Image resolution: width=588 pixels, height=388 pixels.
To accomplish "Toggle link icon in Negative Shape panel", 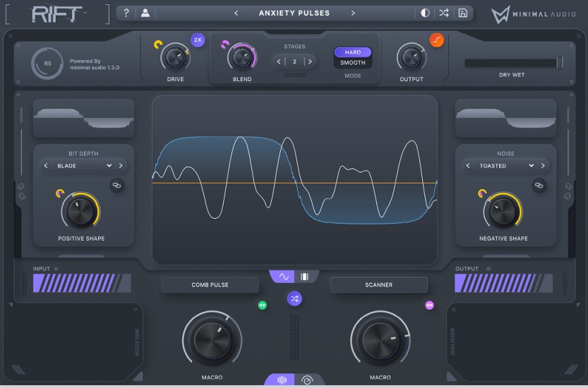I will (x=539, y=186).
